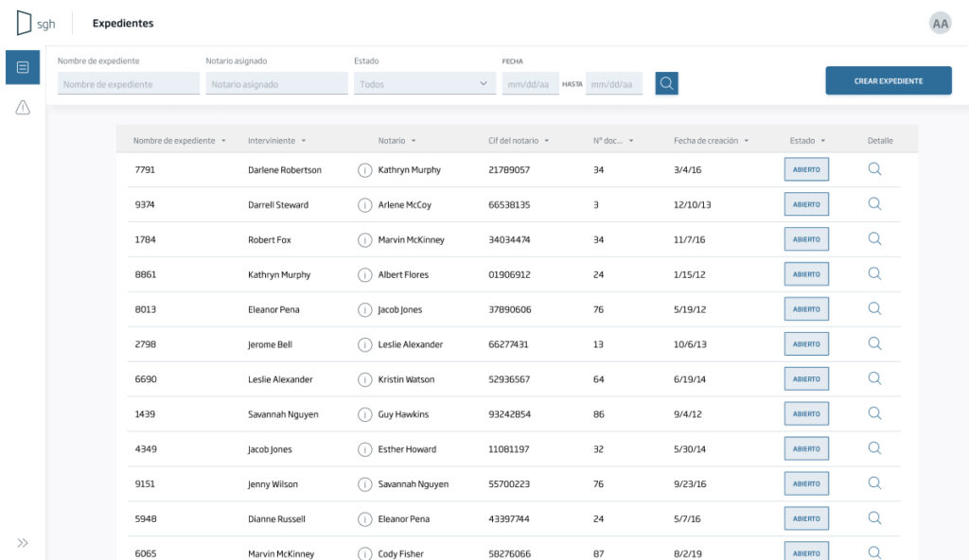Open the AA user profile avatar
The width and height of the screenshot is (969, 560).
pos(940,23)
